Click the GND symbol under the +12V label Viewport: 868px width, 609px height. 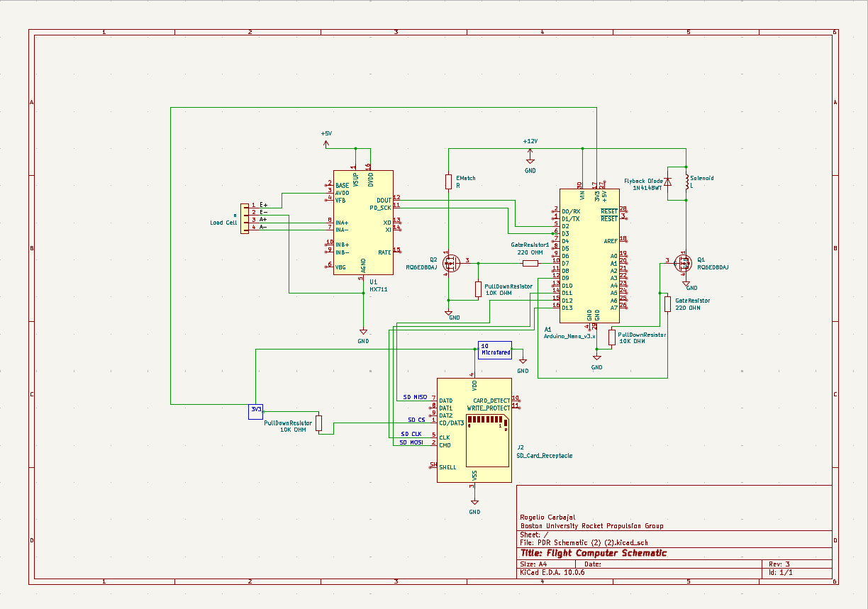530,162
